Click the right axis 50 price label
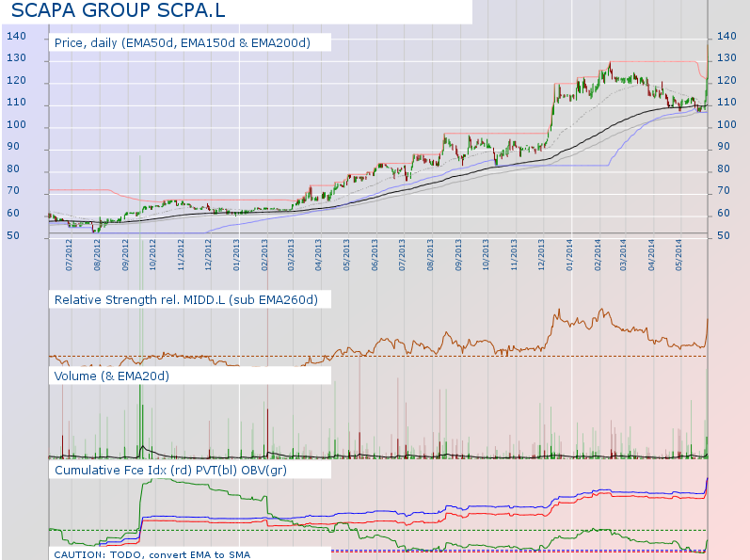 (724, 235)
